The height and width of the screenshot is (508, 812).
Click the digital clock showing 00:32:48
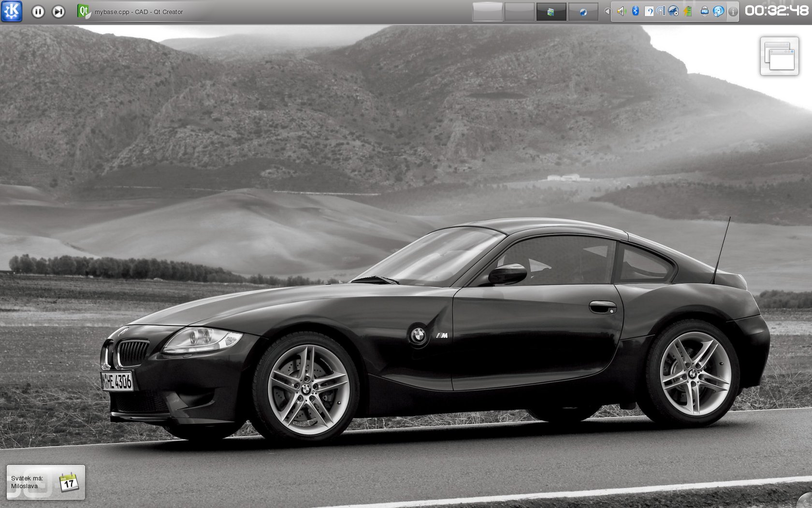tap(776, 11)
